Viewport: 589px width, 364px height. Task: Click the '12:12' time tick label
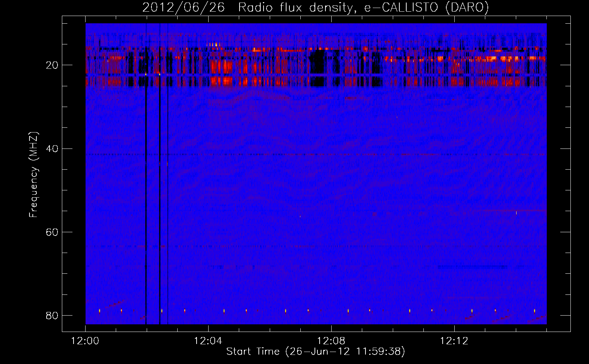(454, 341)
